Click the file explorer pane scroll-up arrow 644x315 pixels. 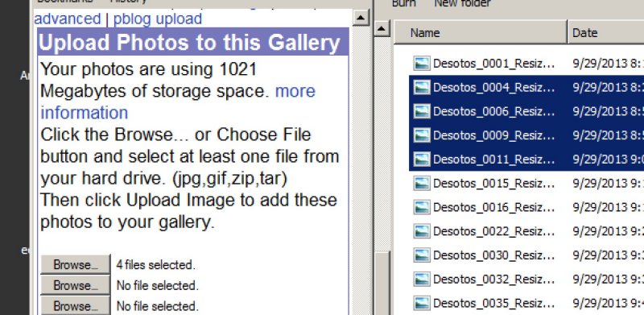click(382, 29)
